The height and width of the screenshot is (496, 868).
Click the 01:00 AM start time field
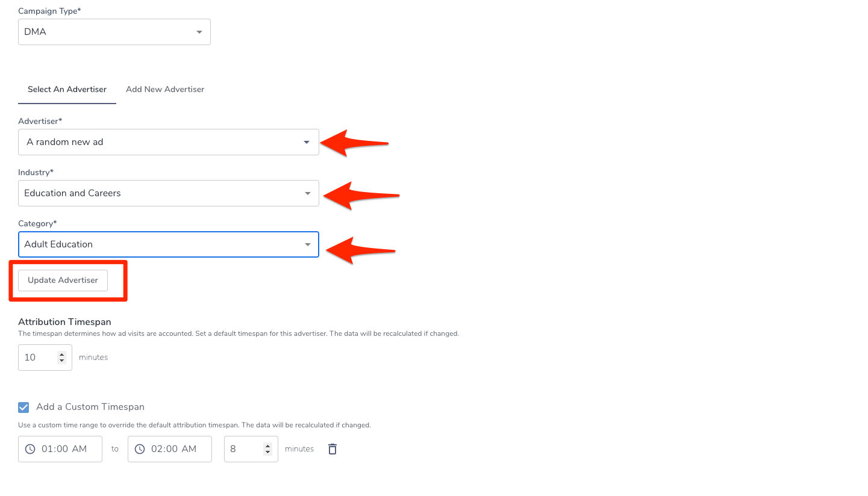[x=64, y=449]
